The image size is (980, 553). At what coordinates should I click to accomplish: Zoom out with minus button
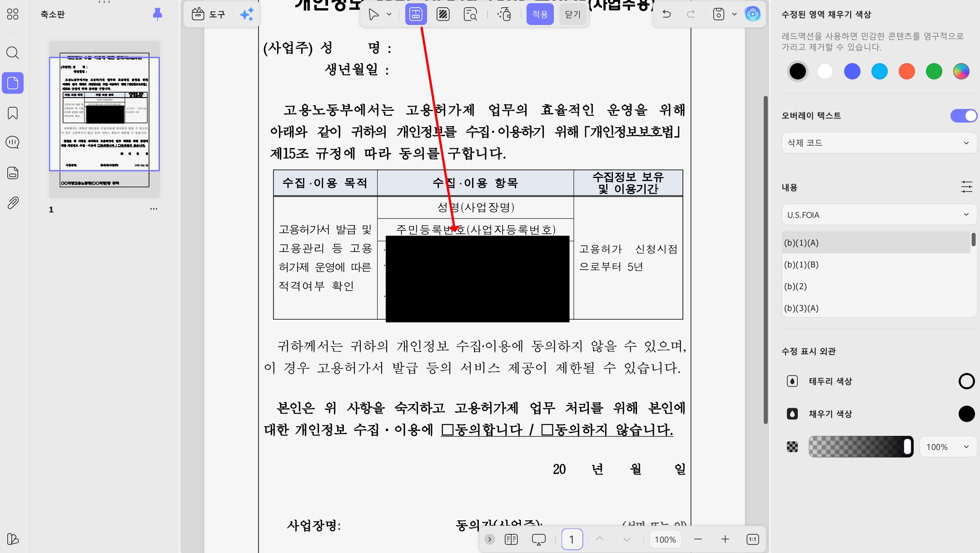[698, 539]
